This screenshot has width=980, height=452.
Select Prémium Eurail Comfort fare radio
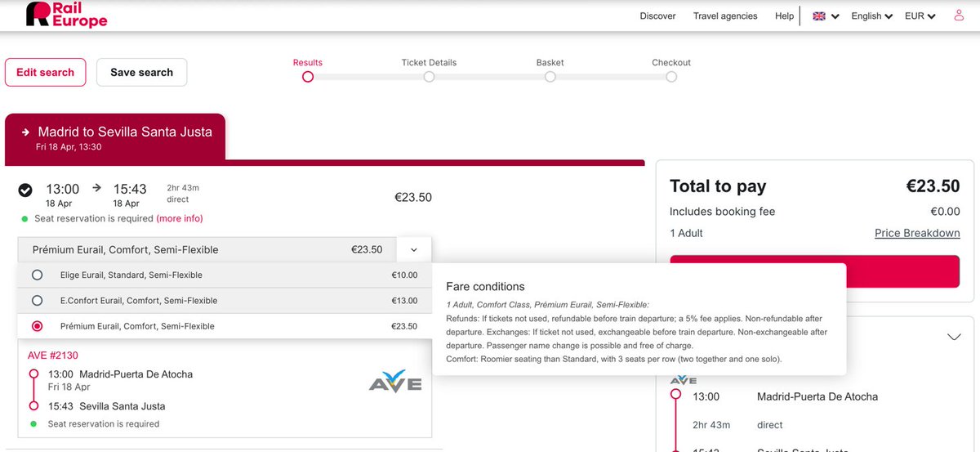click(37, 326)
